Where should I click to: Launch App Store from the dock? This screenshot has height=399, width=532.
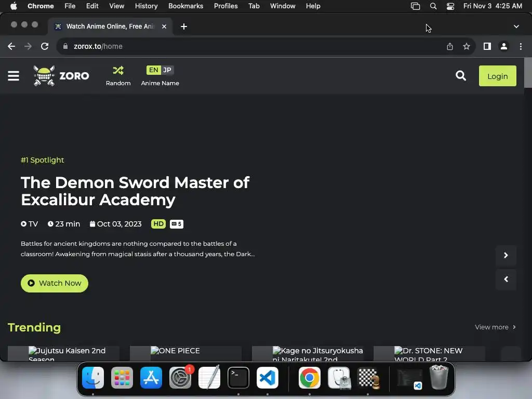tap(151, 378)
